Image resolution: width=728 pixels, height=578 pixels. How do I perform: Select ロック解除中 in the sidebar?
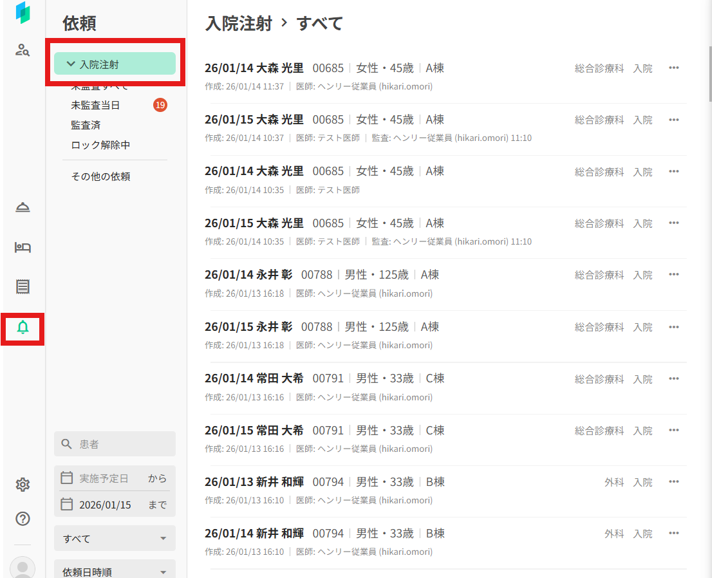(x=100, y=145)
